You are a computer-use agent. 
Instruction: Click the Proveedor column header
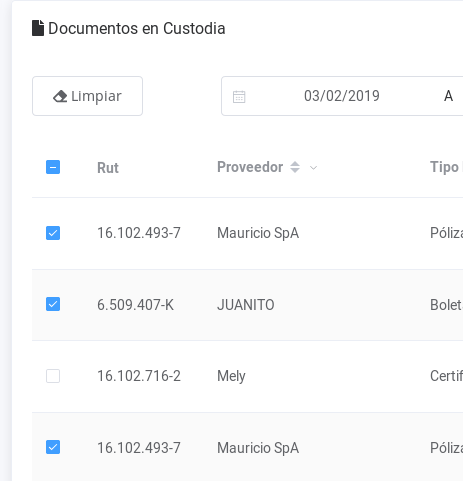coord(250,167)
